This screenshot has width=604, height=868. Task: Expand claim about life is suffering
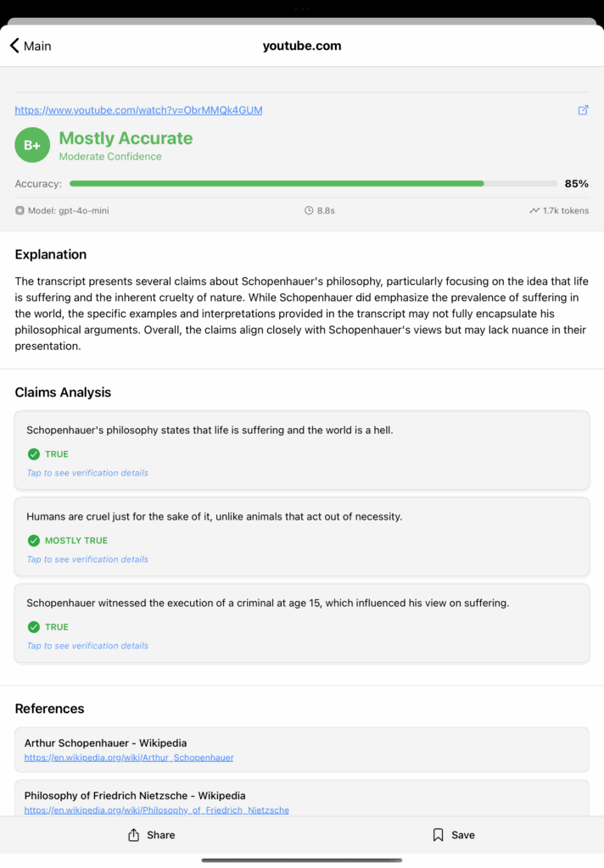click(x=301, y=449)
